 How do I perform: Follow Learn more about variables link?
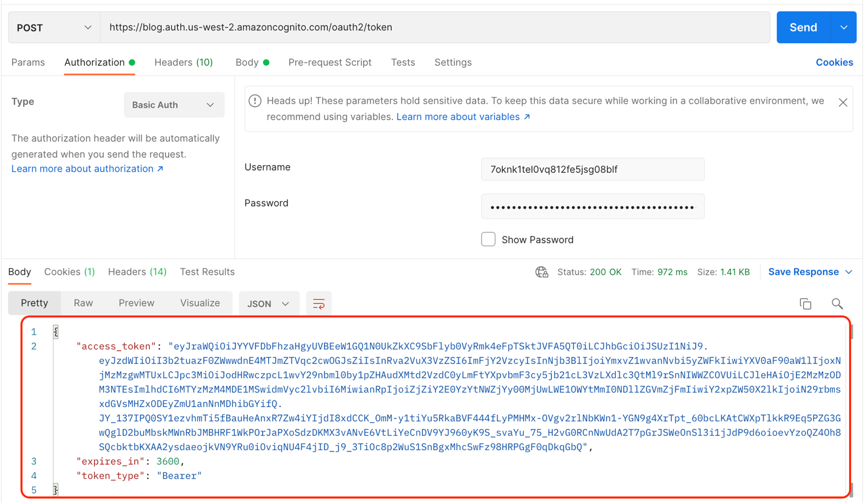[463, 116]
